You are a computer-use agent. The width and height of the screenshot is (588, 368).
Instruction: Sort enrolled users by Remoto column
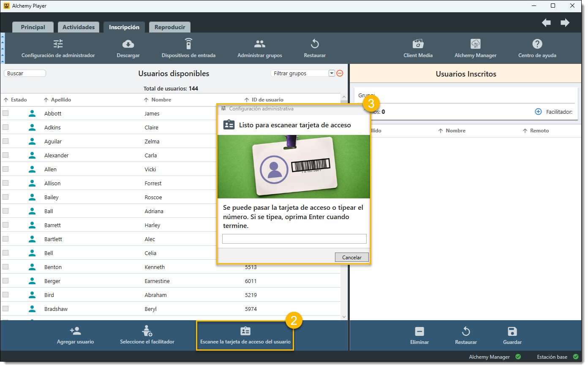539,131
